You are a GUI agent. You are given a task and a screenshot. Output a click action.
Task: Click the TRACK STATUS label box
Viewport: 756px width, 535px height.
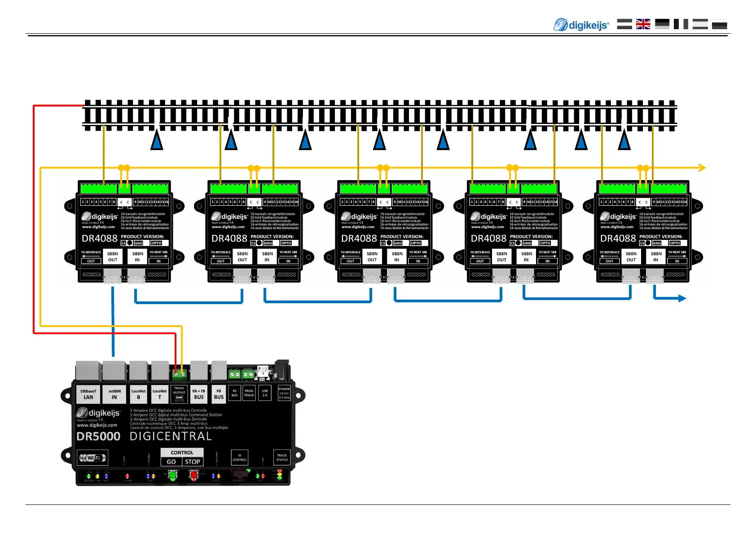282,458
